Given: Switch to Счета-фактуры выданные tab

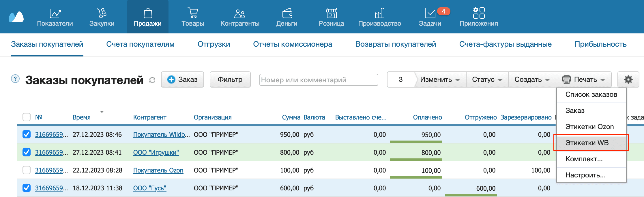Looking at the screenshot, I should coord(506,44).
